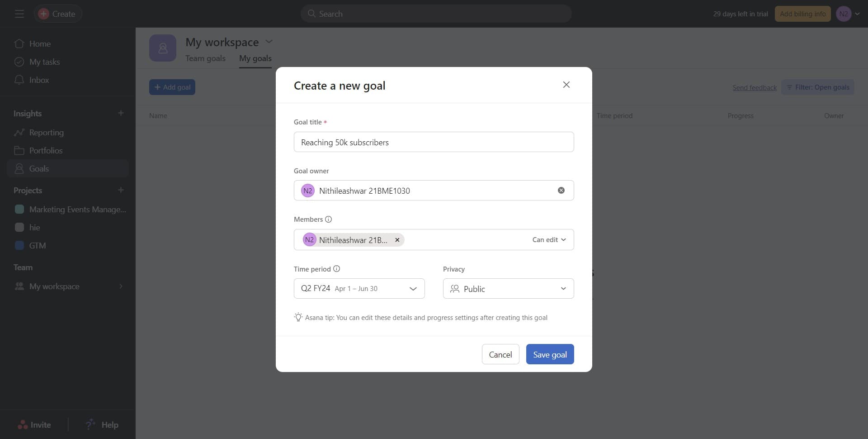Close the Create a new goal dialog
The width and height of the screenshot is (868, 439).
(566, 85)
